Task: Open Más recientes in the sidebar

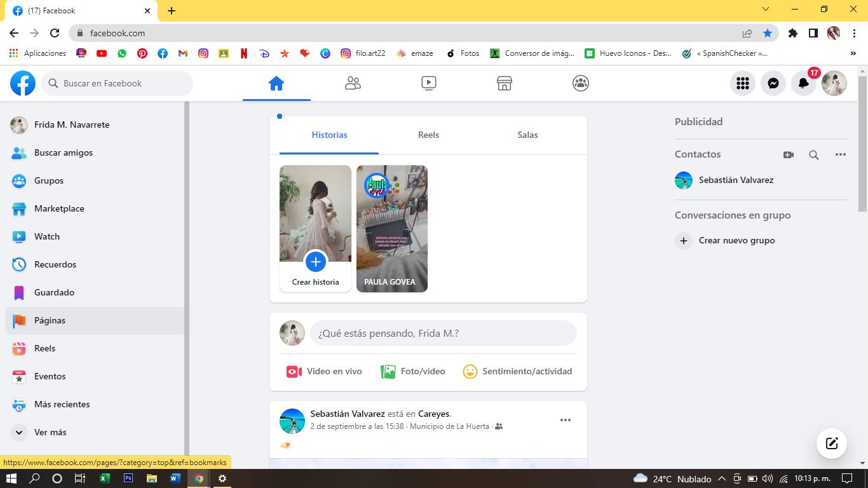Action: click(x=94, y=404)
